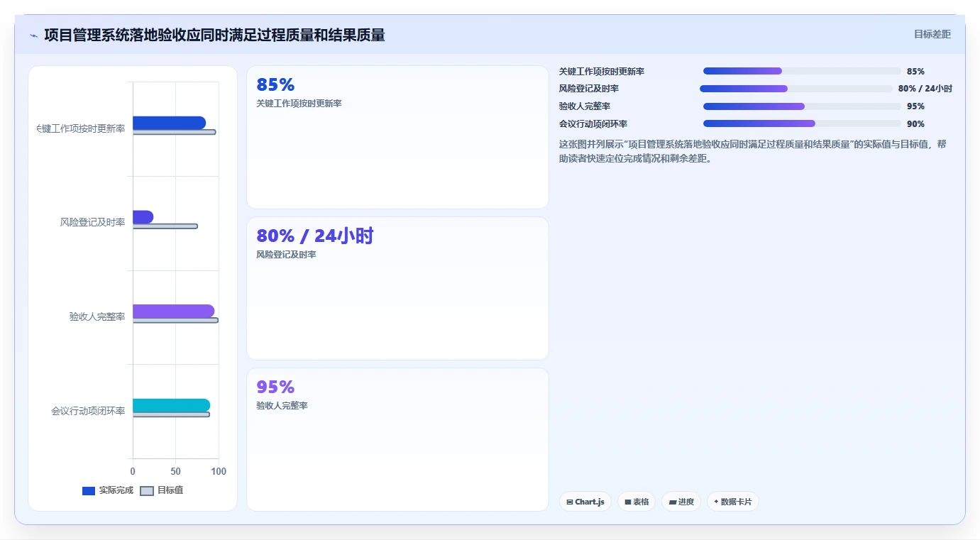Click the 50 tick label on the chart axis

click(175, 471)
